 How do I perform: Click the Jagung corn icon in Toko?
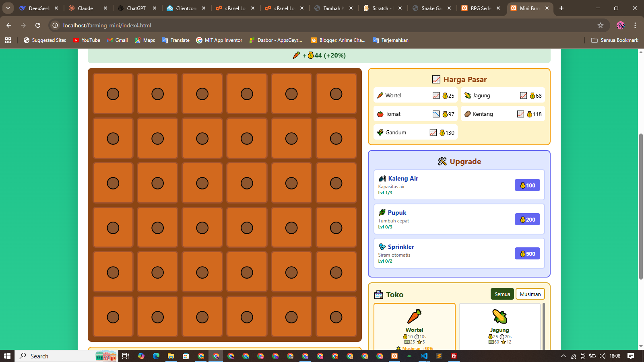500,317
